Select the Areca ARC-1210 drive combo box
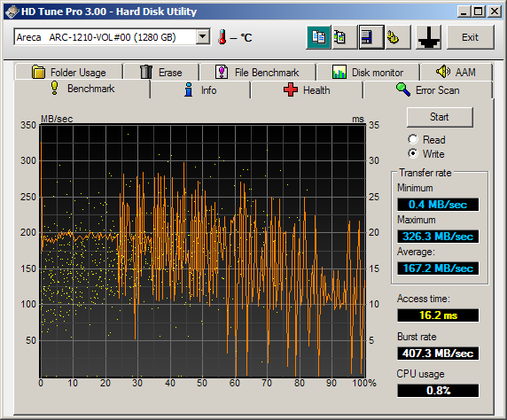The height and width of the screenshot is (420, 507). point(113,37)
